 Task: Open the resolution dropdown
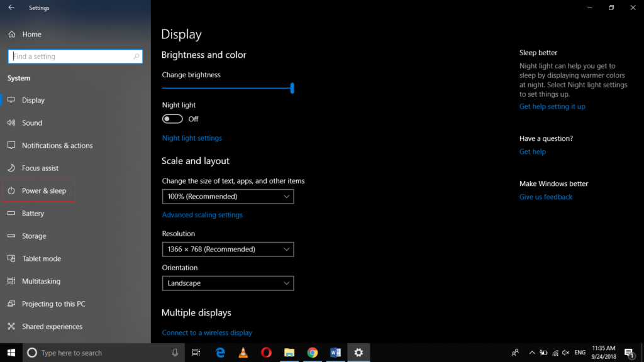pos(228,249)
